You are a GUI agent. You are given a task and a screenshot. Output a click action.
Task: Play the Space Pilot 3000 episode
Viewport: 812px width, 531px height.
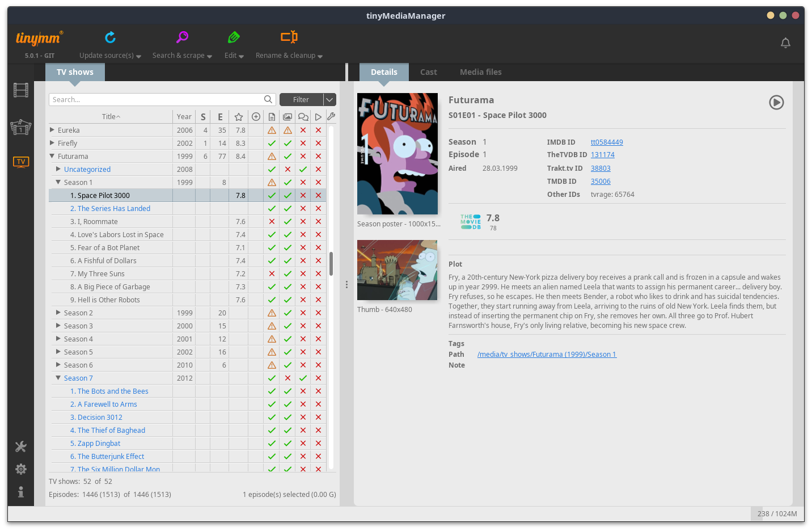point(776,102)
